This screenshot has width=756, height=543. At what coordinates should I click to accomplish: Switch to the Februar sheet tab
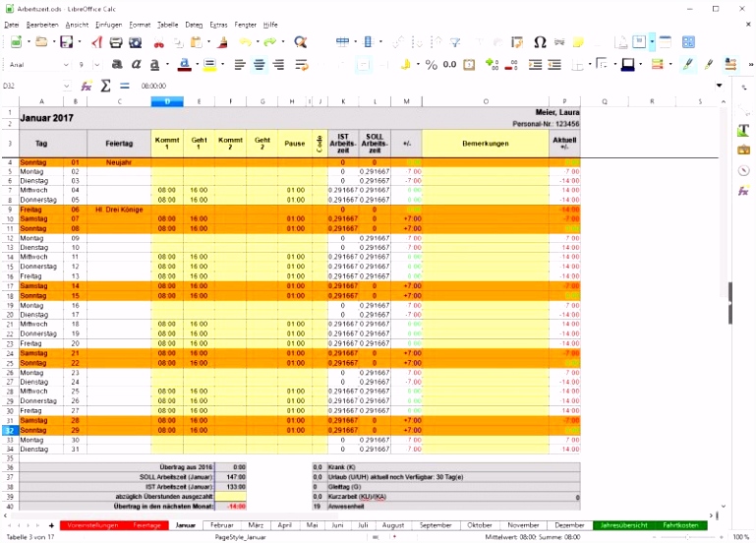(222, 525)
